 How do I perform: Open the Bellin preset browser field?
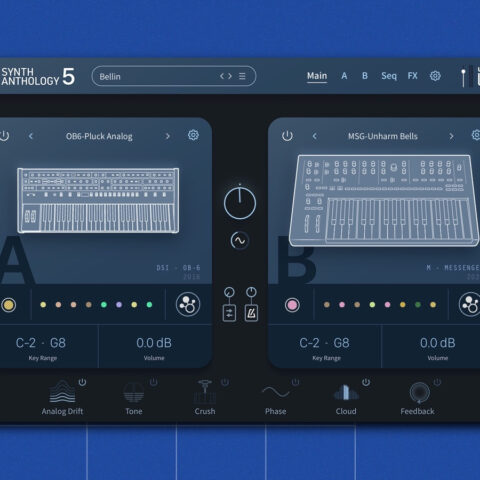pyautogui.click(x=174, y=76)
